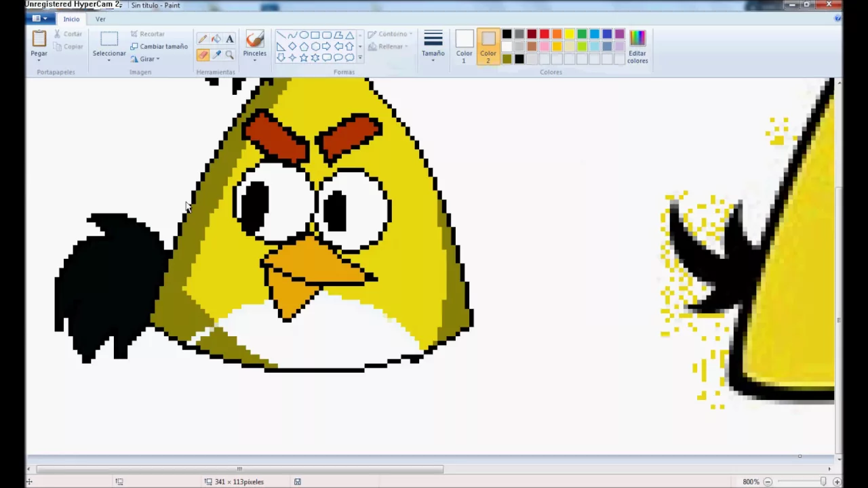
Task: Expand the Pegar dropdown arrow
Action: click(39, 60)
